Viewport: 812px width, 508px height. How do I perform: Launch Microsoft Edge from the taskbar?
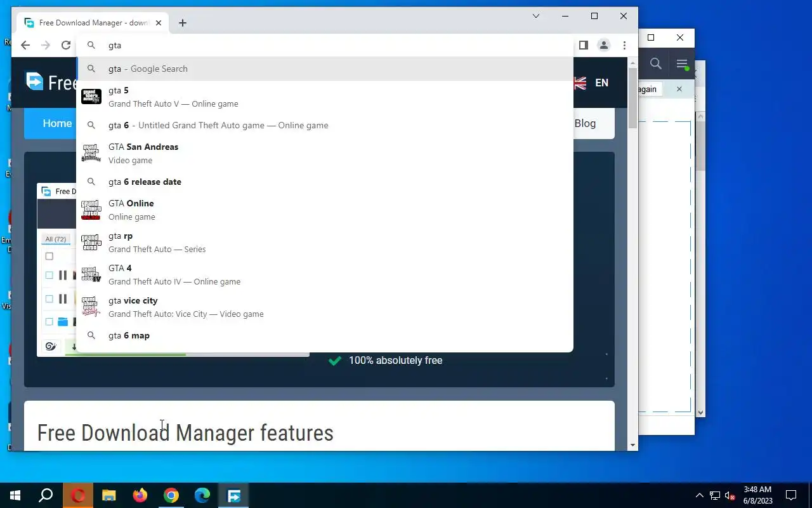tap(202, 495)
